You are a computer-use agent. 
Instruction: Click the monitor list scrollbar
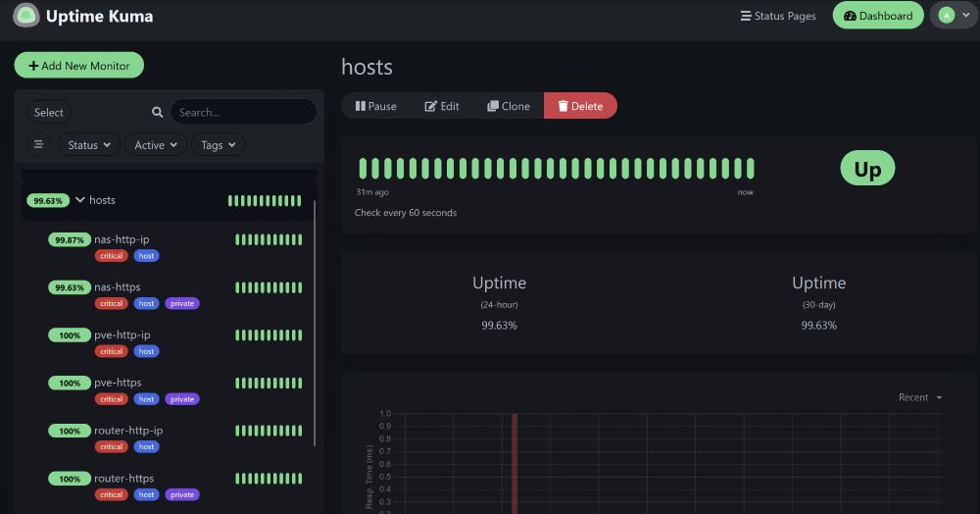315,323
